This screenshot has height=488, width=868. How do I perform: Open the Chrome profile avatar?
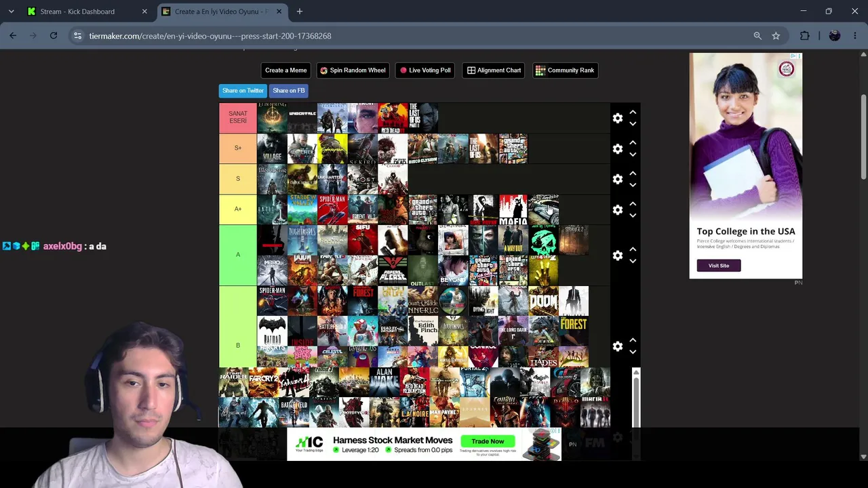pyautogui.click(x=835, y=36)
